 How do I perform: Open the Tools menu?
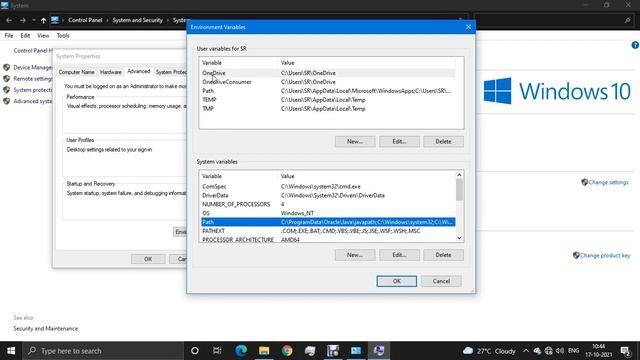click(63, 36)
